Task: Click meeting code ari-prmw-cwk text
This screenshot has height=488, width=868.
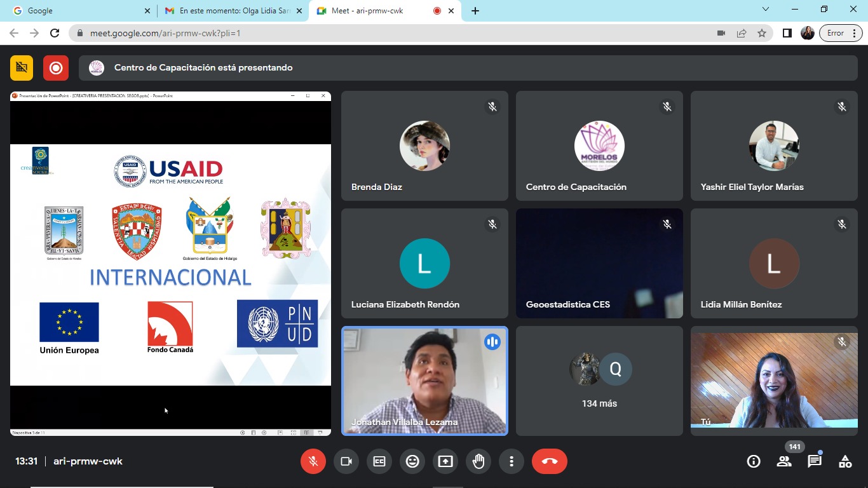Action: coord(88,461)
